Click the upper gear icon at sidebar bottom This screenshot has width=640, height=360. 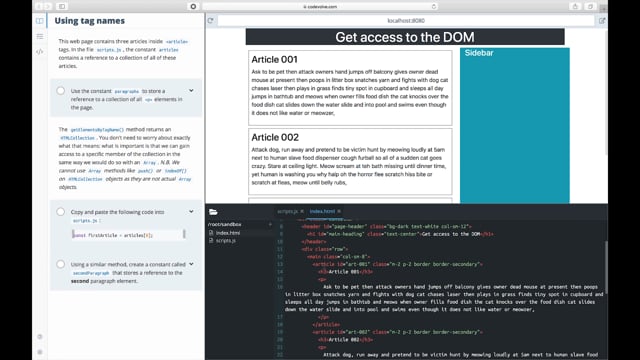(x=40, y=337)
